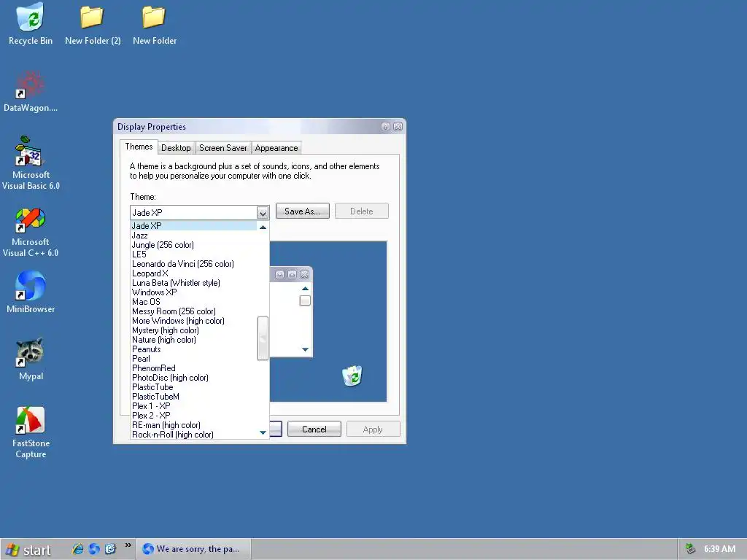Image resolution: width=747 pixels, height=560 pixels.
Task: Click the preview window maximize icon
Action: coord(292,274)
